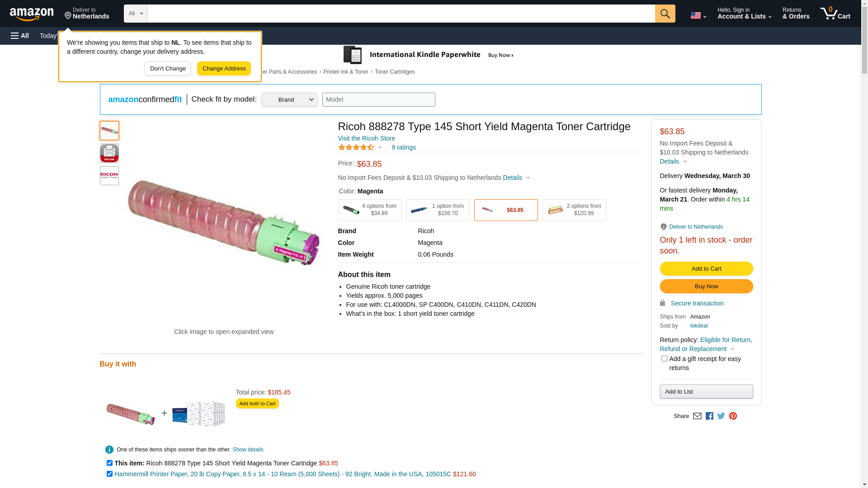Expand the search category 'All' dropdown
This screenshot has width=868, height=488.
pyautogui.click(x=136, y=14)
